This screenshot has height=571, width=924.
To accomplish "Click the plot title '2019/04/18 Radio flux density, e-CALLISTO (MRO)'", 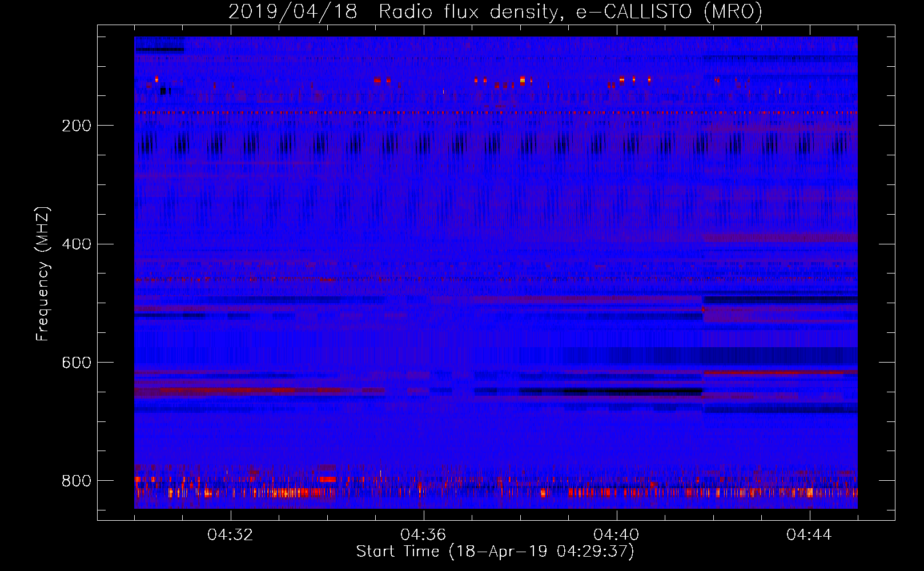I will pos(495,11).
